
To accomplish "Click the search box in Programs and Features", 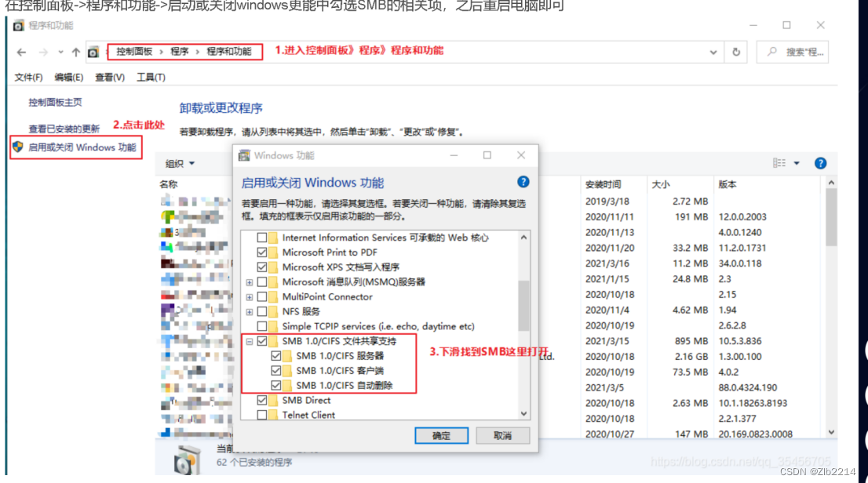I will click(793, 52).
